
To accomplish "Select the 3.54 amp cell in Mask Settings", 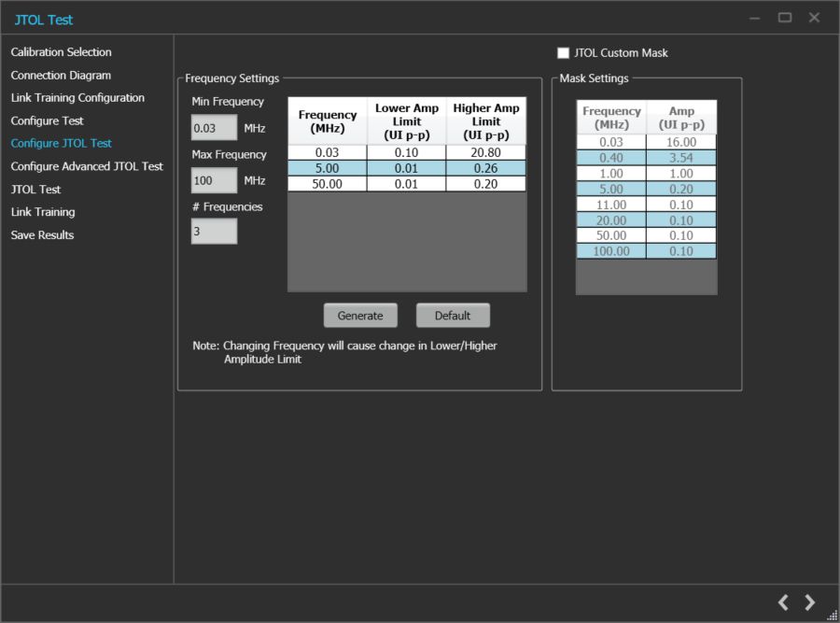I will [681, 158].
